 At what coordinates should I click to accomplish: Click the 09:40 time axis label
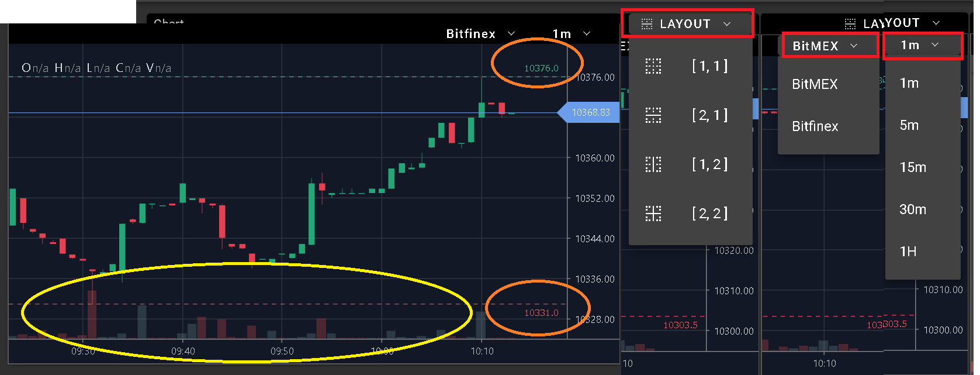coord(183,351)
